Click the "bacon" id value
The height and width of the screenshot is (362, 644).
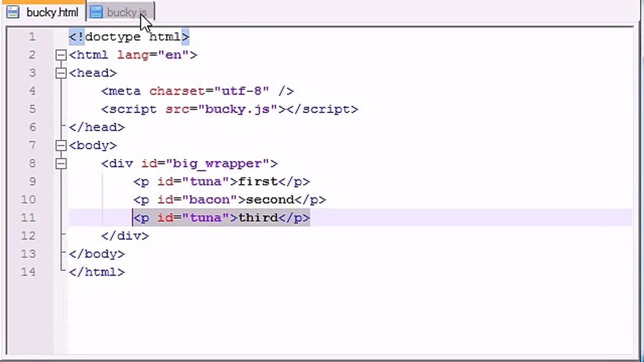(x=213, y=200)
